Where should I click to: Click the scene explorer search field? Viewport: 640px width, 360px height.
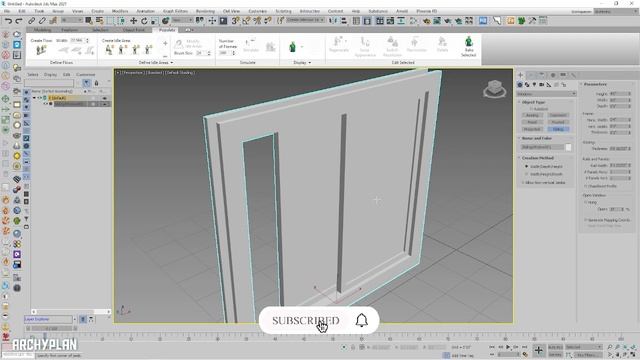point(49,83)
